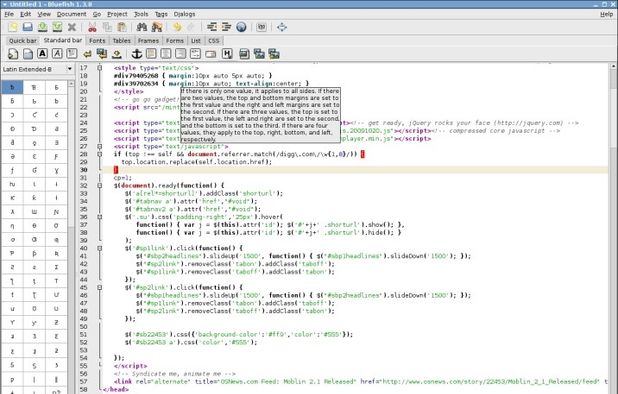Collapse the code fold at line 32

[x=100, y=186]
